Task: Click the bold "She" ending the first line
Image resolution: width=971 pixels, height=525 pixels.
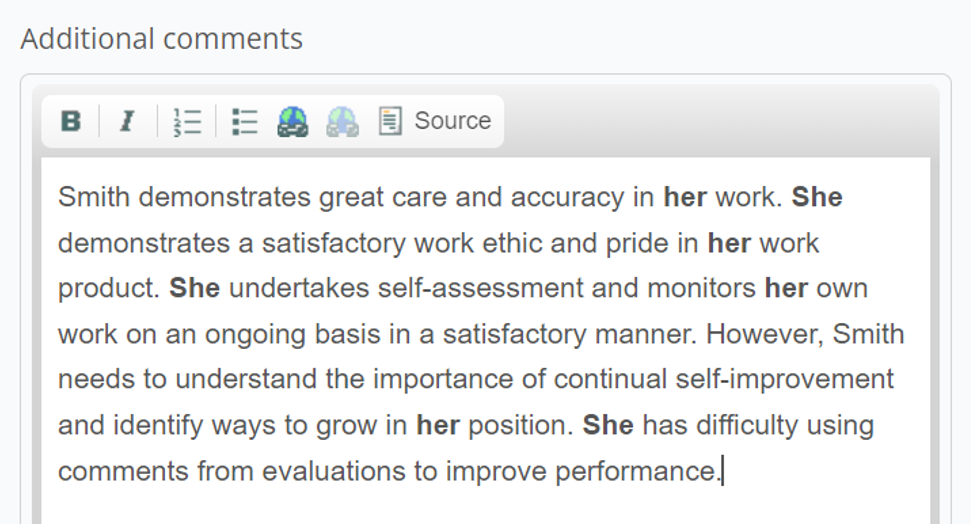Action: (x=817, y=197)
